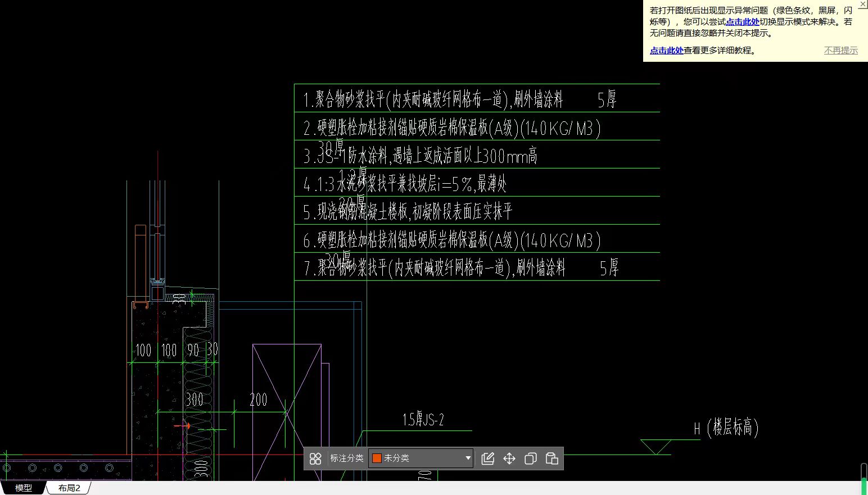Click note line 7 at list bottom
This screenshot has width=868, height=495.
461,268
